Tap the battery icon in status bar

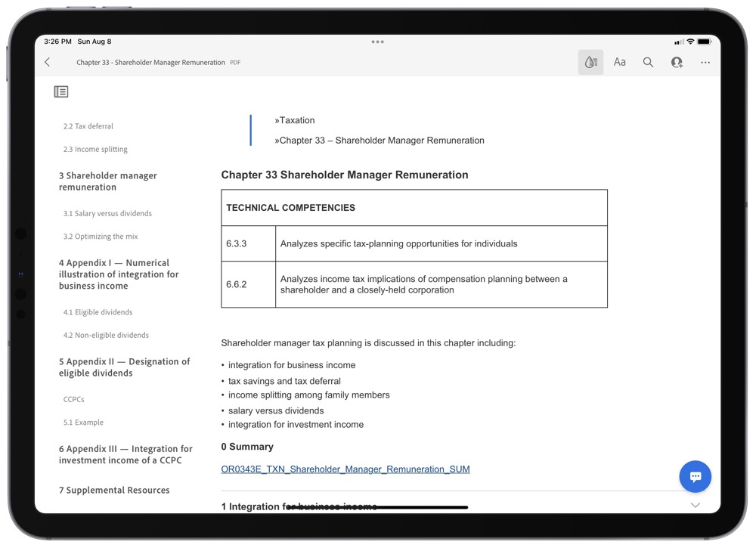705,42
